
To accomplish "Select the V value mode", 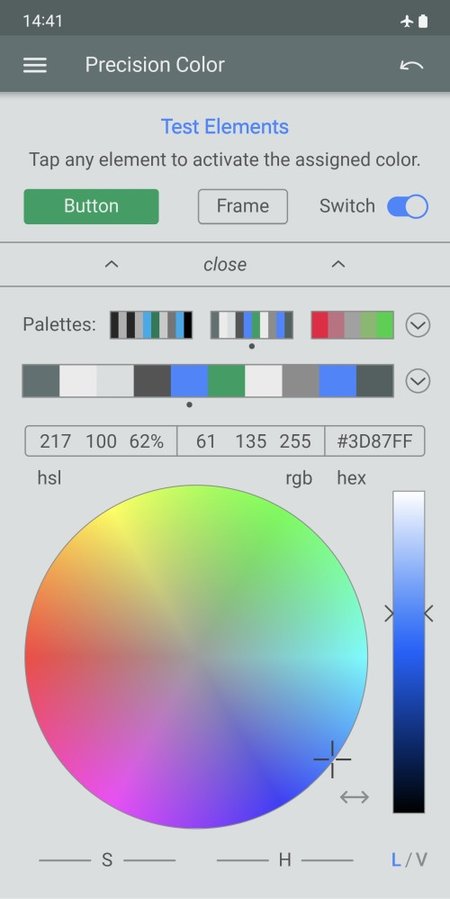I will (x=421, y=860).
